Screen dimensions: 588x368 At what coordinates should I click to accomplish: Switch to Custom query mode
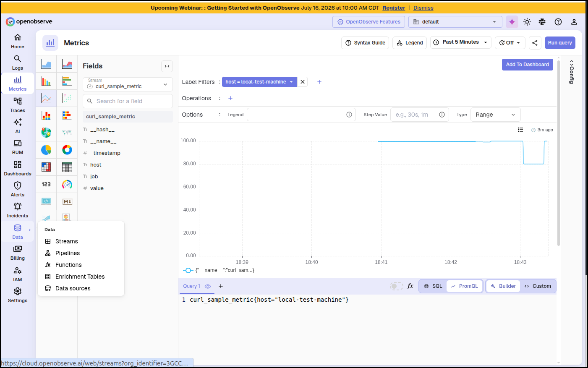coord(538,286)
